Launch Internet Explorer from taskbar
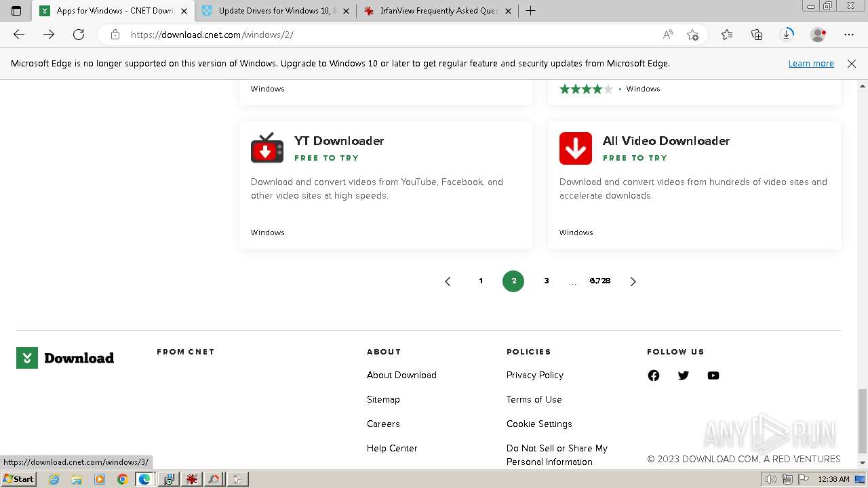This screenshot has height=488, width=868. pos(54,479)
